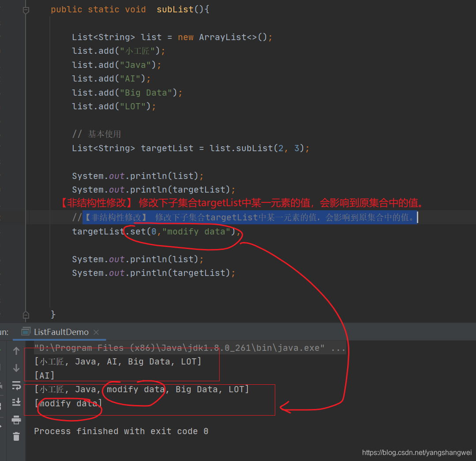The height and width of the screenshot is (461, 476).
Task: Click the '// 基本使用' comment
Action: (97, 134)
